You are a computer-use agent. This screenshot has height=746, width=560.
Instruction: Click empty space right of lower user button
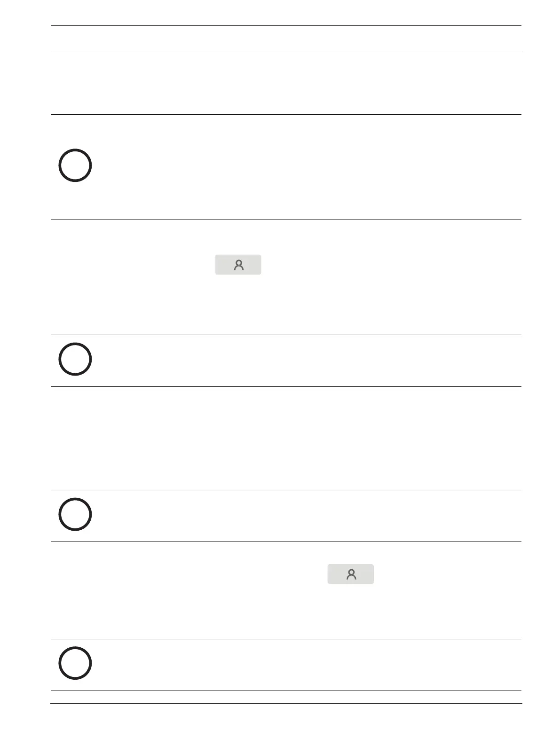coord(447,574)
